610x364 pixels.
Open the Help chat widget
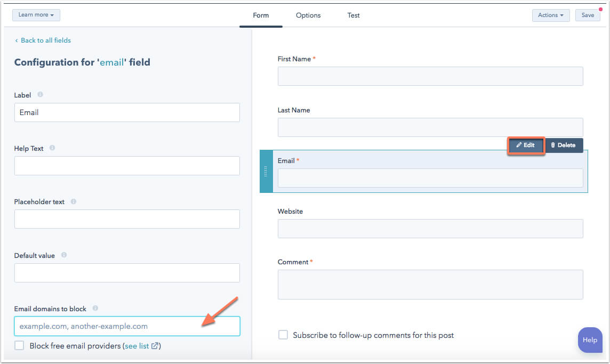pos(590,340)
